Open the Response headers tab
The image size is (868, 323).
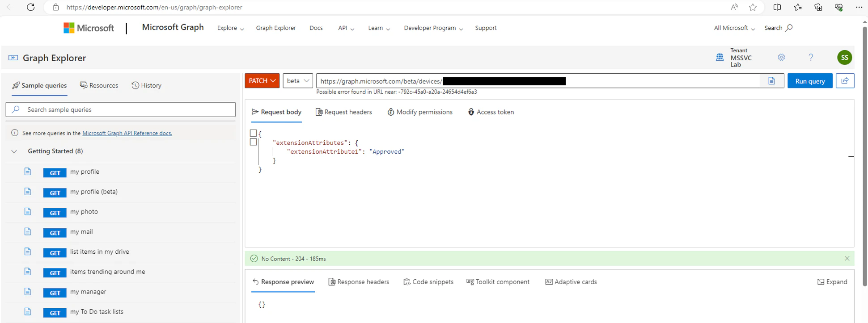[359, 282]
